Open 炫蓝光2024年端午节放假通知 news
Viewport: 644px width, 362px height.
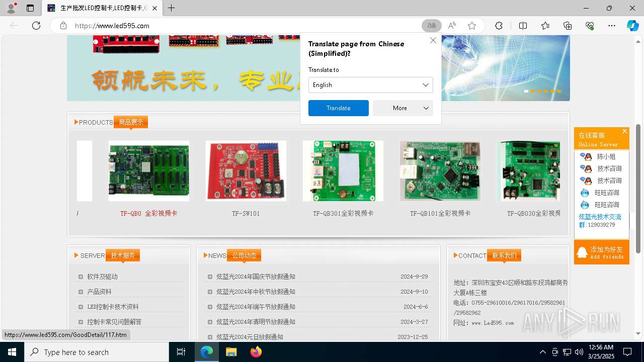256,307
